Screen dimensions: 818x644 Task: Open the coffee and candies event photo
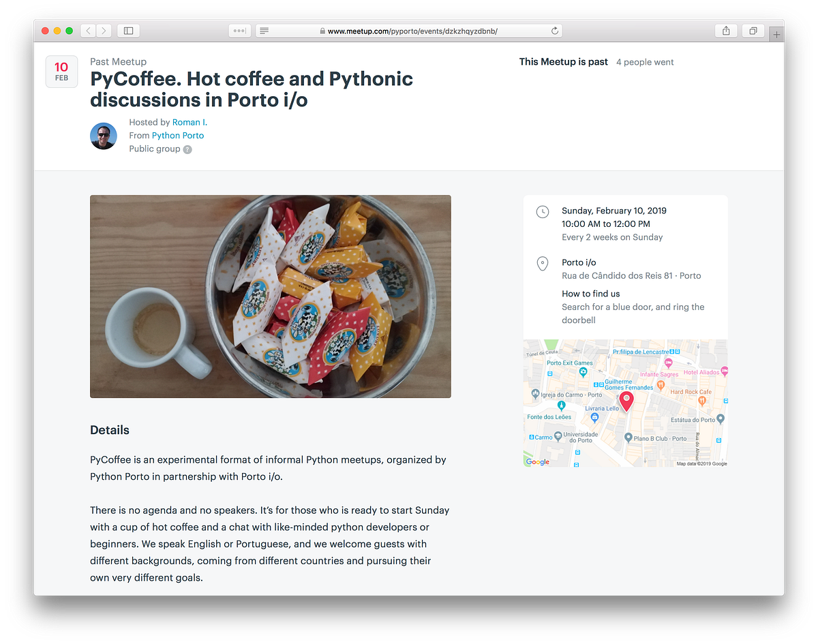pos(271,296)
